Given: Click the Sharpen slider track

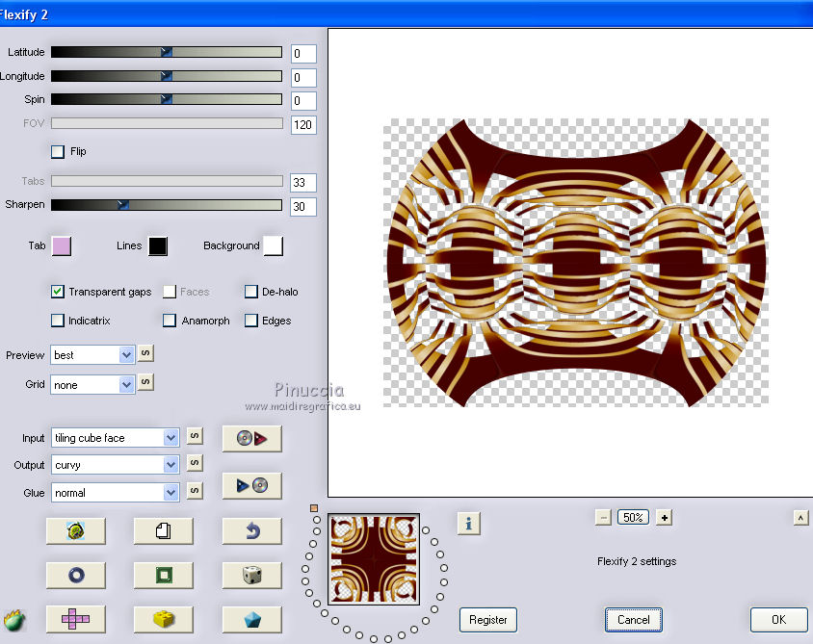Looking at the screenshot, I should [167, 205].
